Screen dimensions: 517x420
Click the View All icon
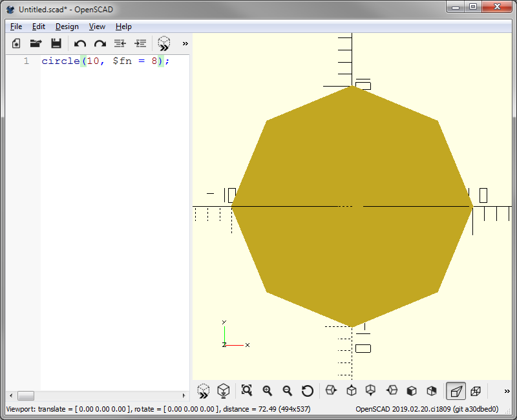click(x=246, y=390)
